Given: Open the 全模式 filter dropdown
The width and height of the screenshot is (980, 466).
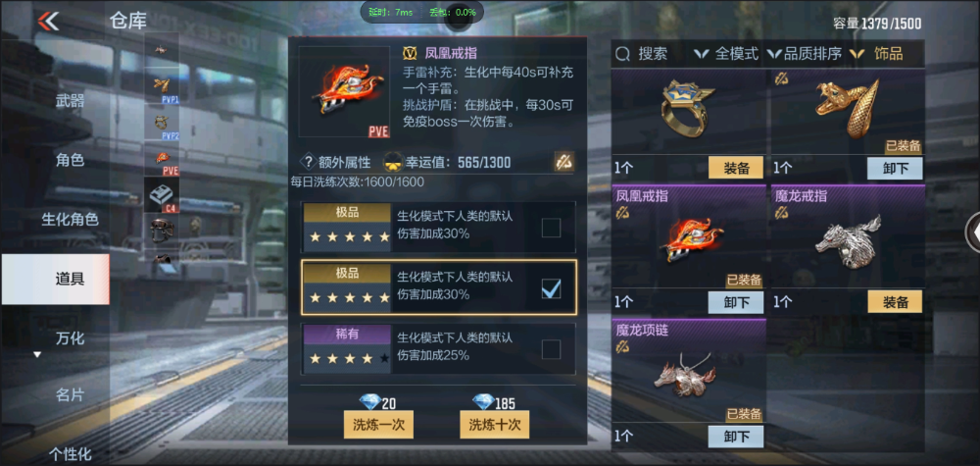Looking at the screenshot, I should [x=726, y=54].
